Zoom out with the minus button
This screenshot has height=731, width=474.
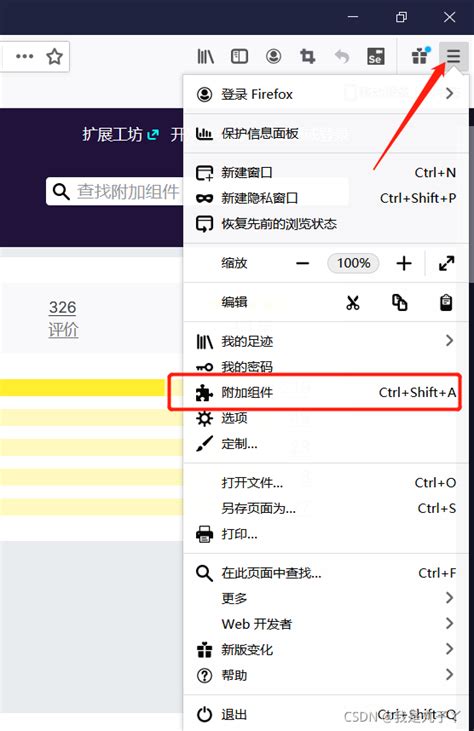pos(302,263)
